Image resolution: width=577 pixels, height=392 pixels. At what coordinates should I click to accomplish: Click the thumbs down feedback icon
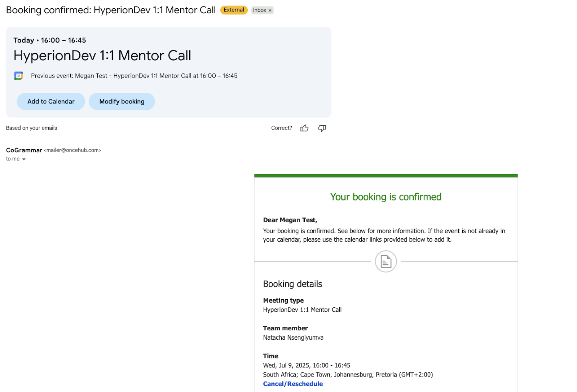coord(322,128)
